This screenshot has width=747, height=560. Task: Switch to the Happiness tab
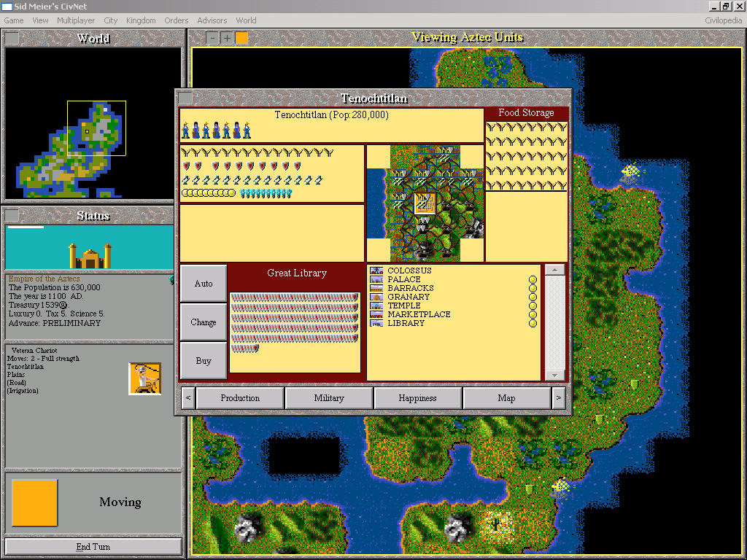pyautogui.click(x=417, y=398)
